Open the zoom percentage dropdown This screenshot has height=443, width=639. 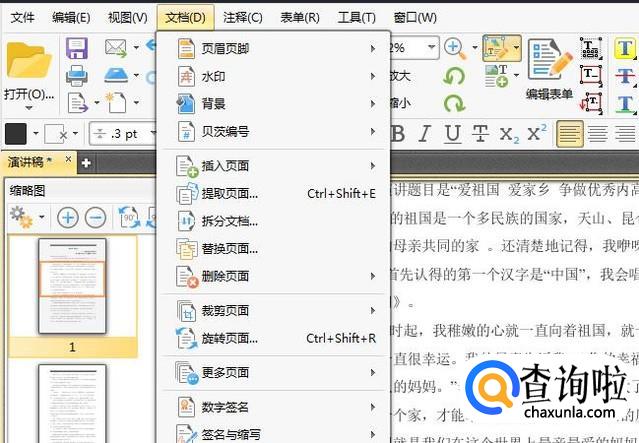(x=430, y=48)
